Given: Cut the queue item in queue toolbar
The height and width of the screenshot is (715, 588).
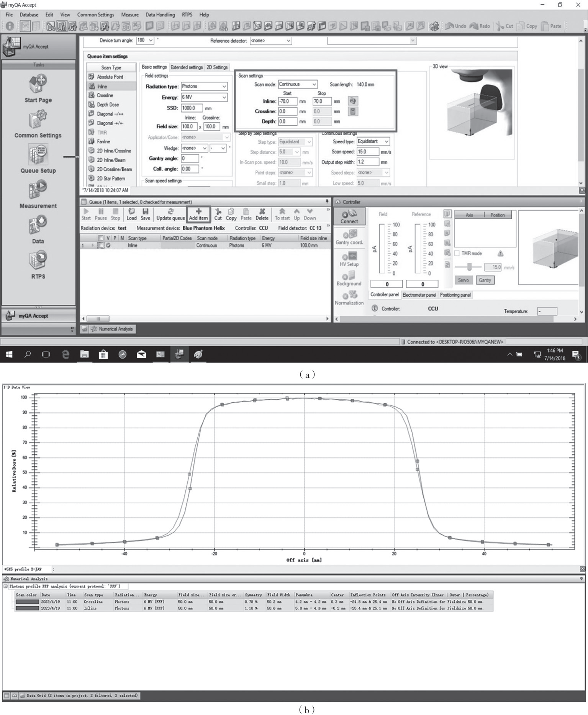Looking at the screenshot, I should pyautogui.click(x=218, y=214).
